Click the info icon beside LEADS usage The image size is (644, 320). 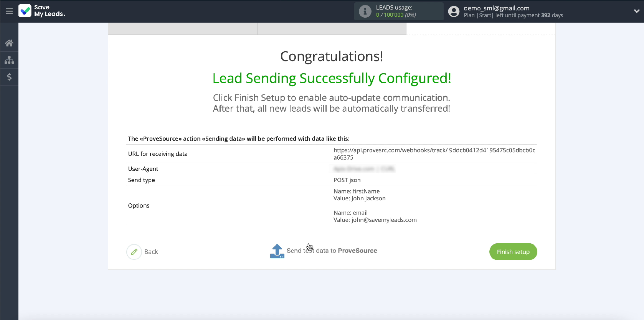(x=365, y=12)
